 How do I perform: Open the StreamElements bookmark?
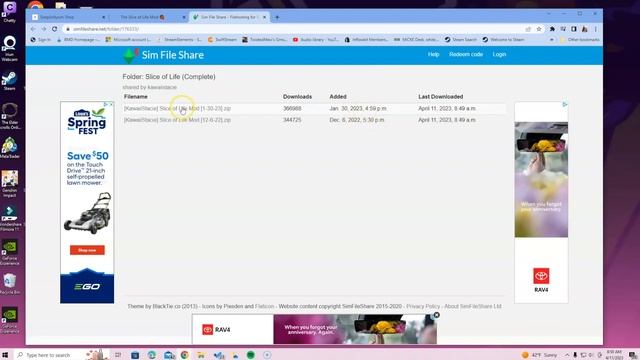point(180,40)
